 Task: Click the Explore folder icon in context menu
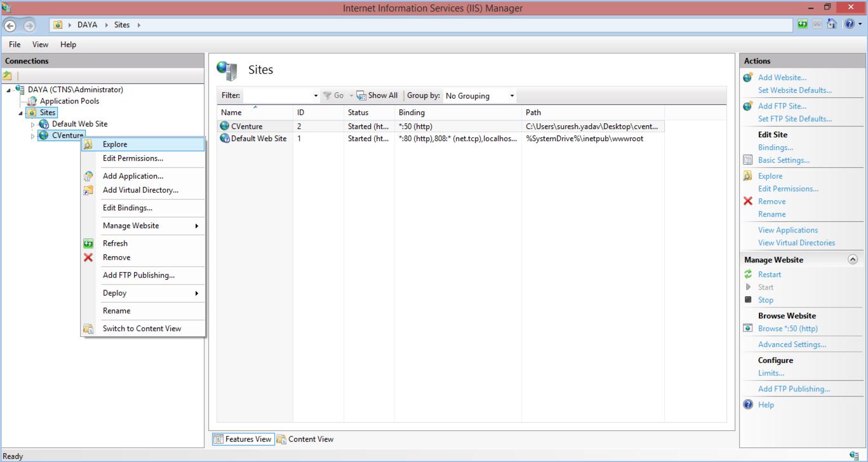click(x=88, y=144)
